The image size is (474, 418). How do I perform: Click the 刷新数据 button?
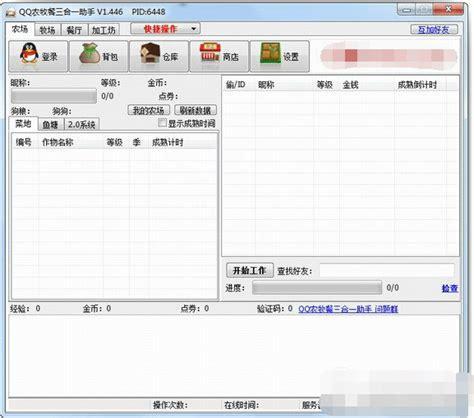195,110
